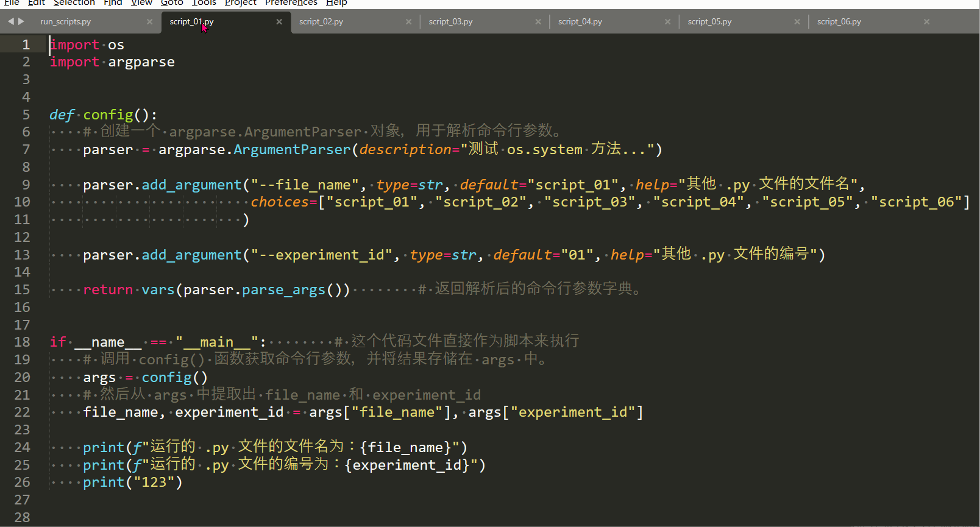
Task: Close the script_02.py tab
Action: click(x=408, y=21)
